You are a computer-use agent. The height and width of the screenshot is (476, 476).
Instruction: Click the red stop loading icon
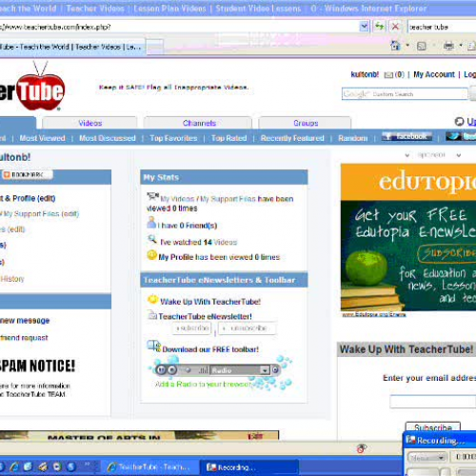click(x=395, y=27)
